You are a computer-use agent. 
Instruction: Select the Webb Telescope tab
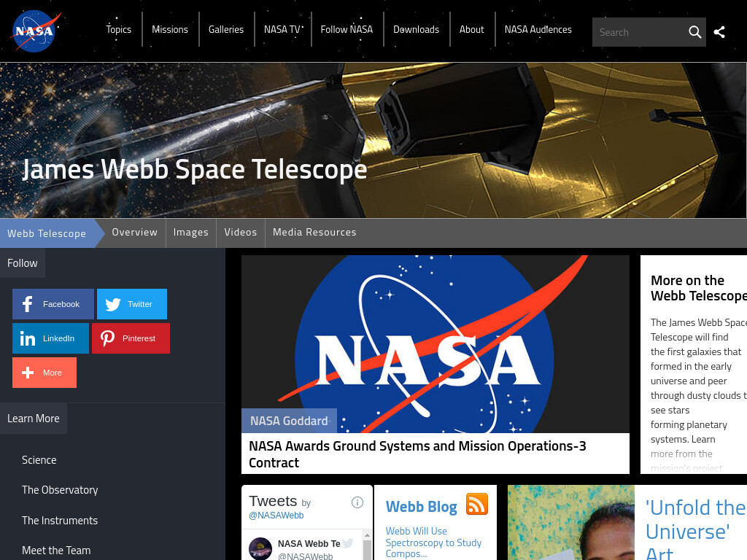coord(47,233)
